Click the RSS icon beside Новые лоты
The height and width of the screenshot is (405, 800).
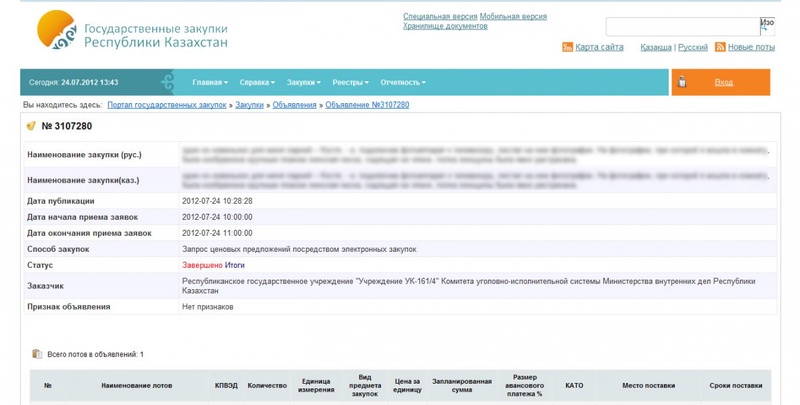click(x=720, y=47)
